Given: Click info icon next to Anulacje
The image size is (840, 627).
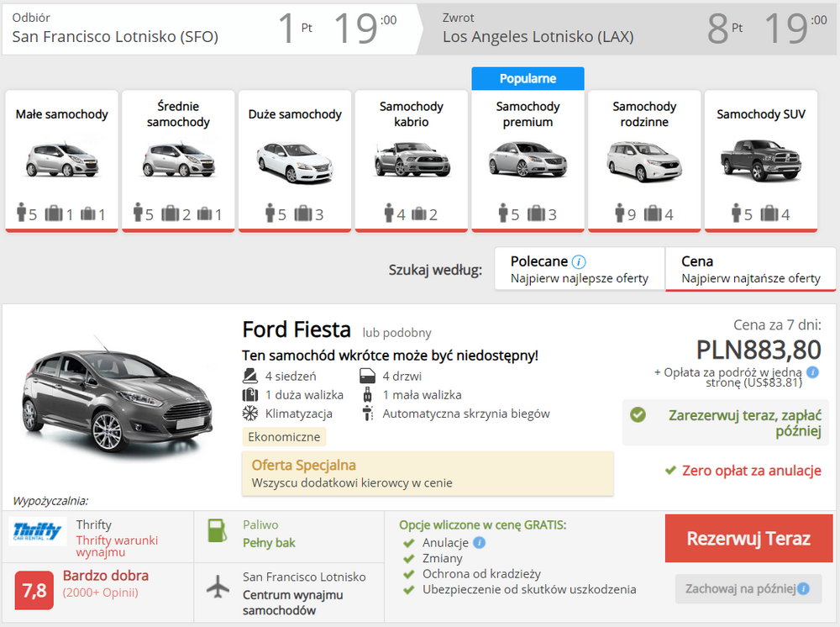Looking at the screenshot, I should point(479,542).
